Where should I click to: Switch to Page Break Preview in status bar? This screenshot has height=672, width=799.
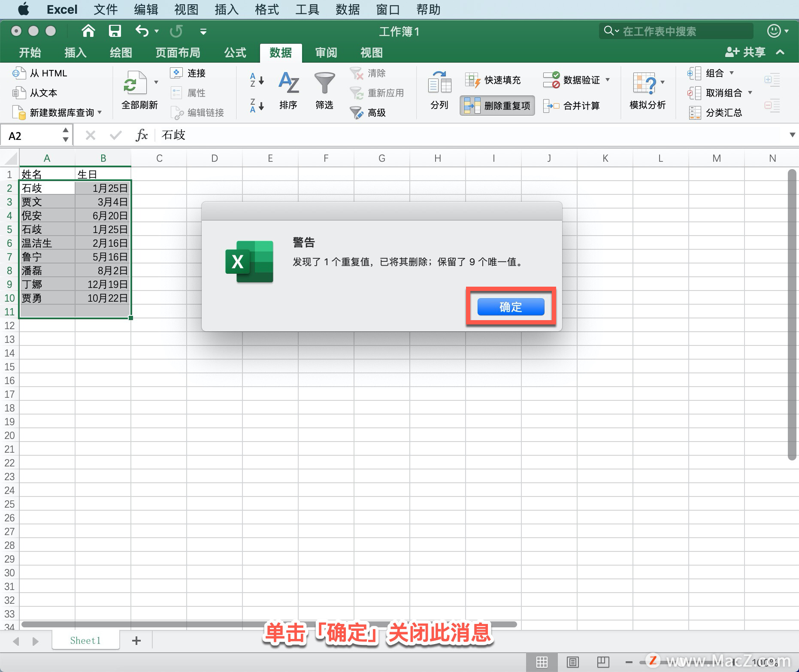pos(603,662)
